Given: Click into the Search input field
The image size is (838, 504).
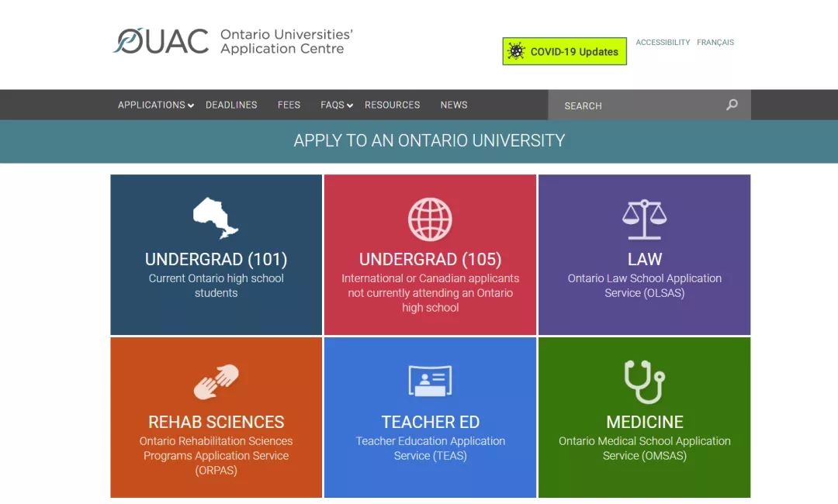Looking at the screenshot, I should click(x=636, y=105).
